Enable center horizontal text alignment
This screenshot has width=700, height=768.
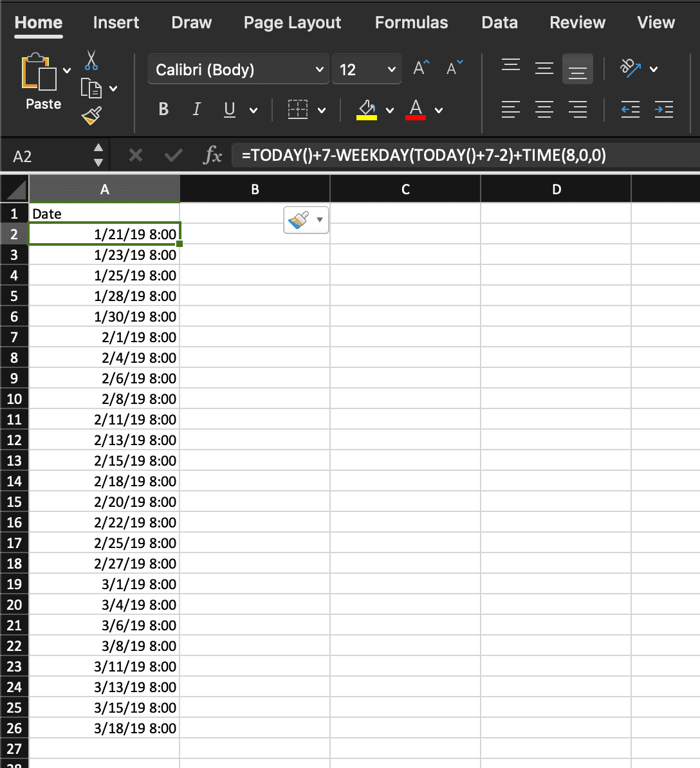click(x=544, y=110)
